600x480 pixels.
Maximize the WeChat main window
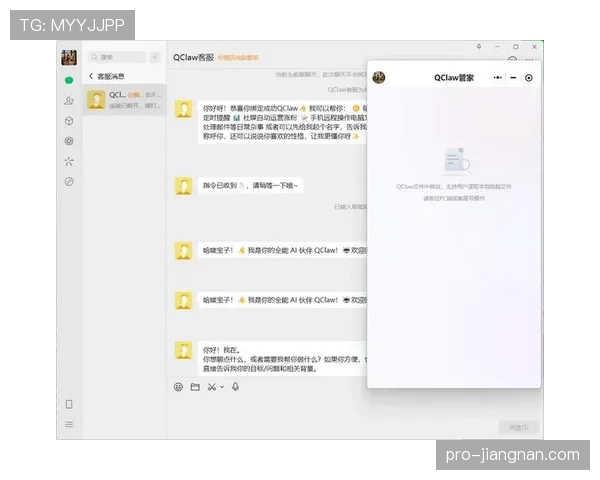click(516, 46)
